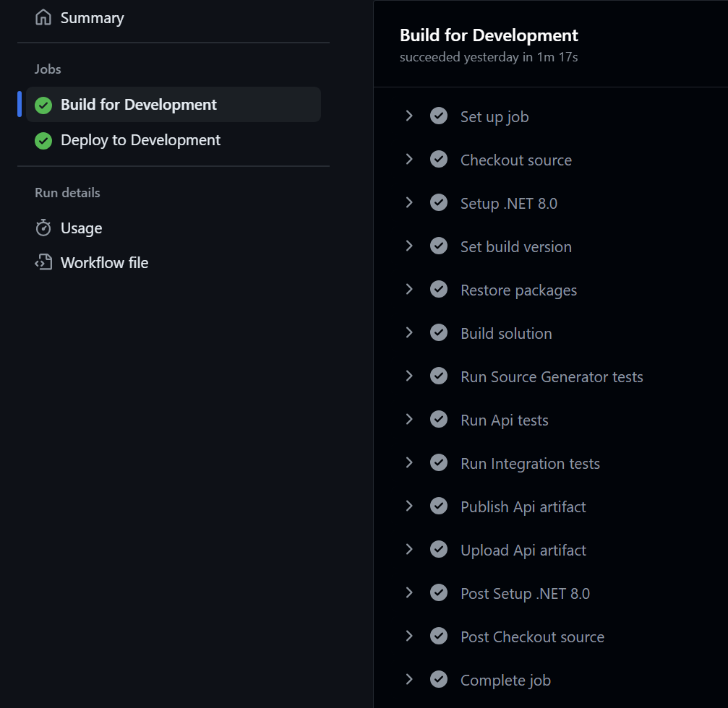
Task: Select the Build for Development job
Action: (140, 104)
